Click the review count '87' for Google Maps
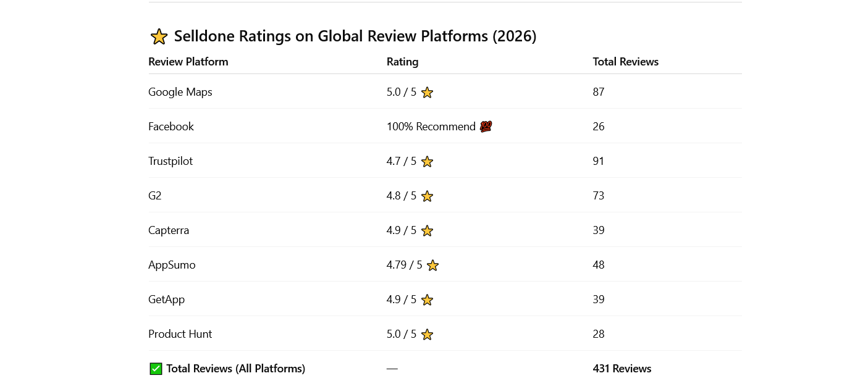The width and height of the screenshot is (868, 389). [x=599, y=92]
